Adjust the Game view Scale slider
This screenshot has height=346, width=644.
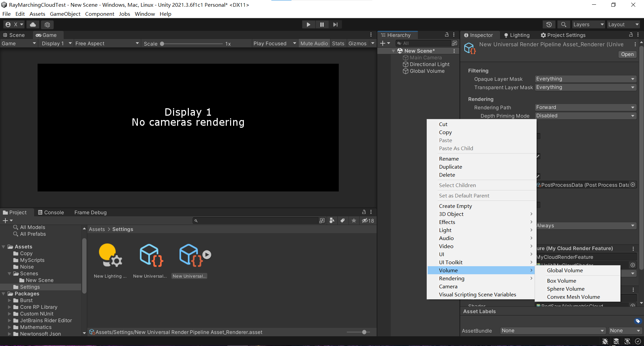click(162, 44)
